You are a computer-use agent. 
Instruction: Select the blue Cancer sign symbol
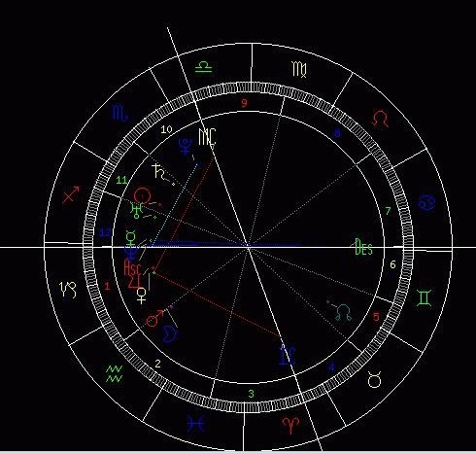click(x=426, y=202)
